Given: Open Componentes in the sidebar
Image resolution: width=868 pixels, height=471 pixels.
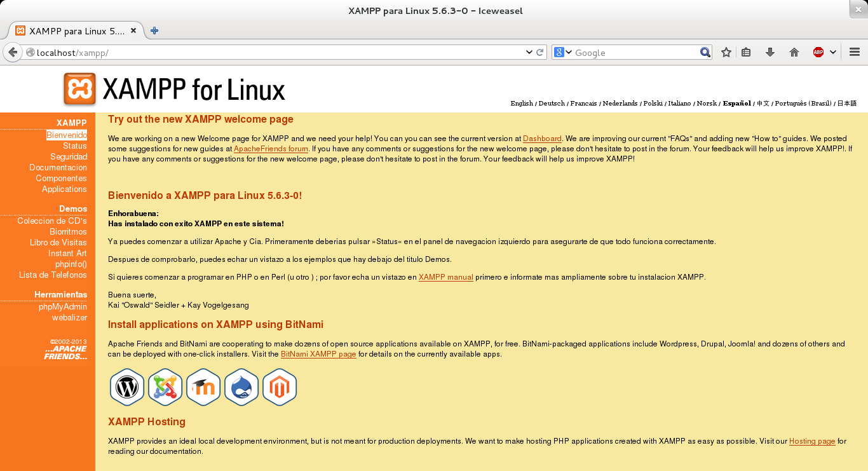Looking at the screenshot, I should (x=61, y=179).
